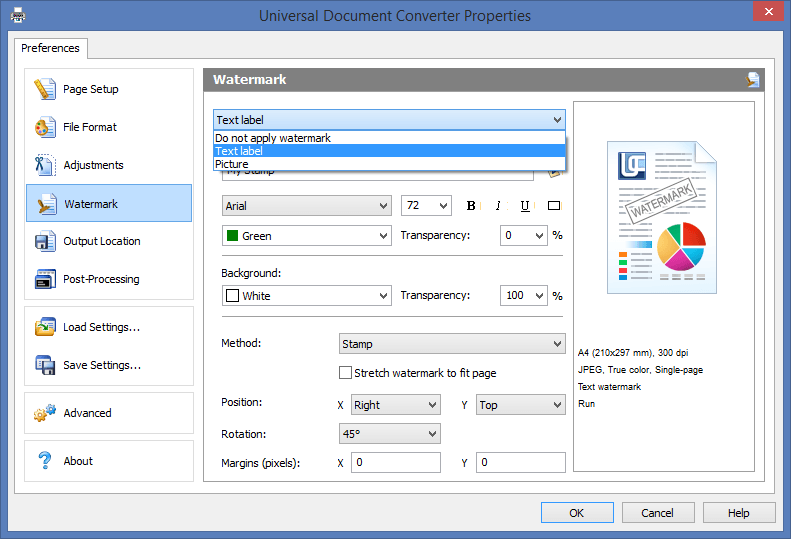
Task: Enable Stretch watermark to fit page
Action: point(345,373)
